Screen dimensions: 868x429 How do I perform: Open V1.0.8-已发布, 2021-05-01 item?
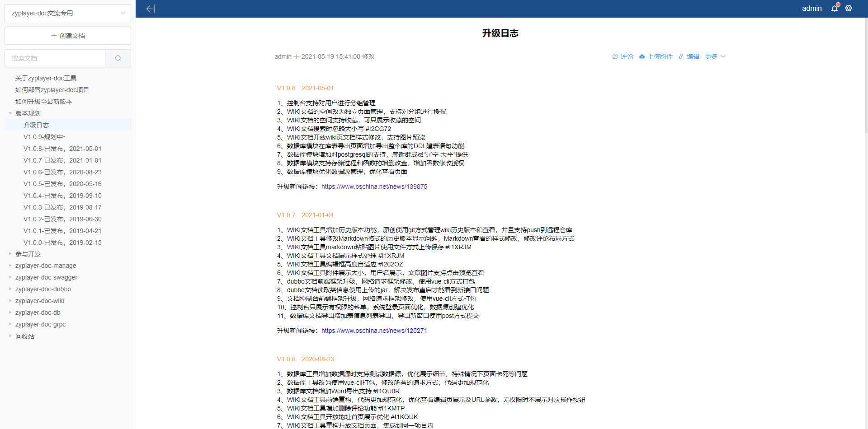(x=62, y=149)
